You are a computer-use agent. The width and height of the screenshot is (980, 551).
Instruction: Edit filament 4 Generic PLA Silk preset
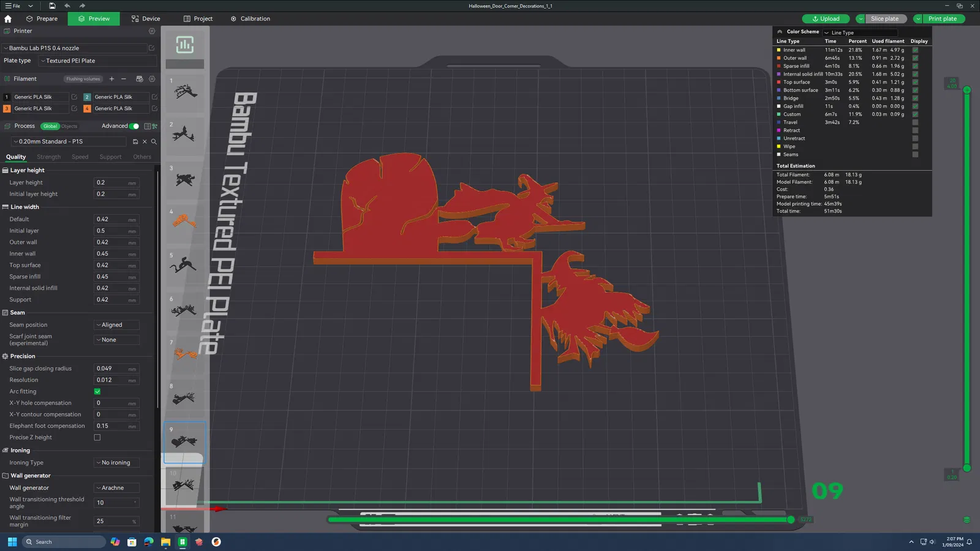click(154, 108)
